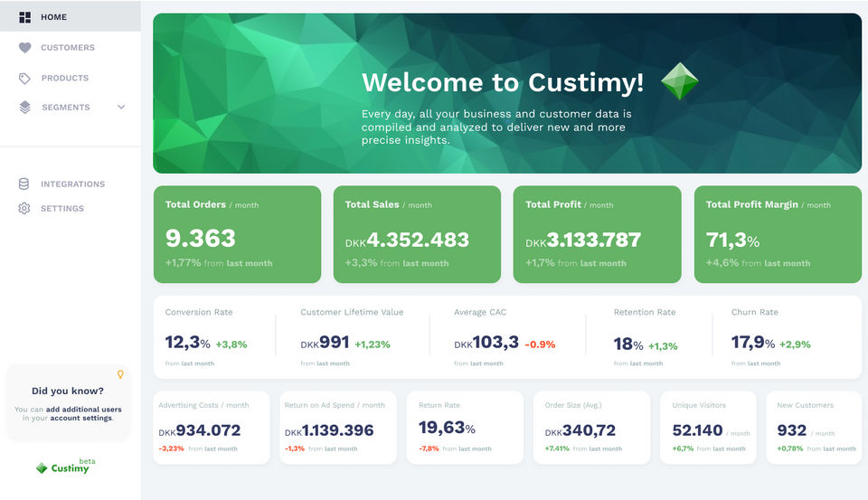Select the Unique Visitors card
The image size is (868, 500).
[708, 428]
